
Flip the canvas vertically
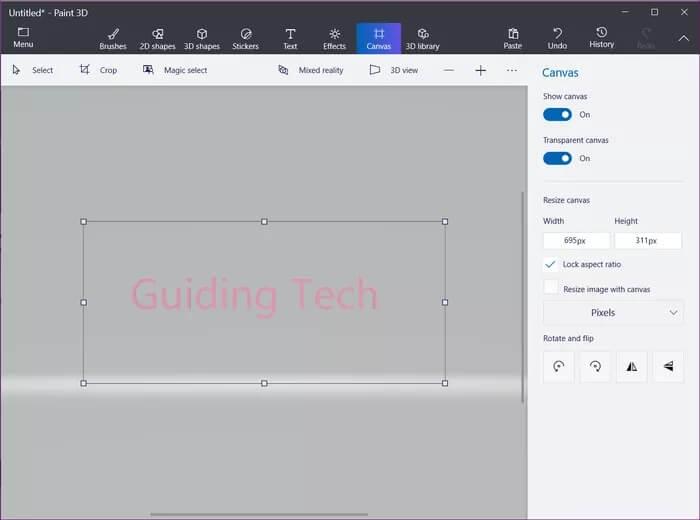click(x=668, y=367)
